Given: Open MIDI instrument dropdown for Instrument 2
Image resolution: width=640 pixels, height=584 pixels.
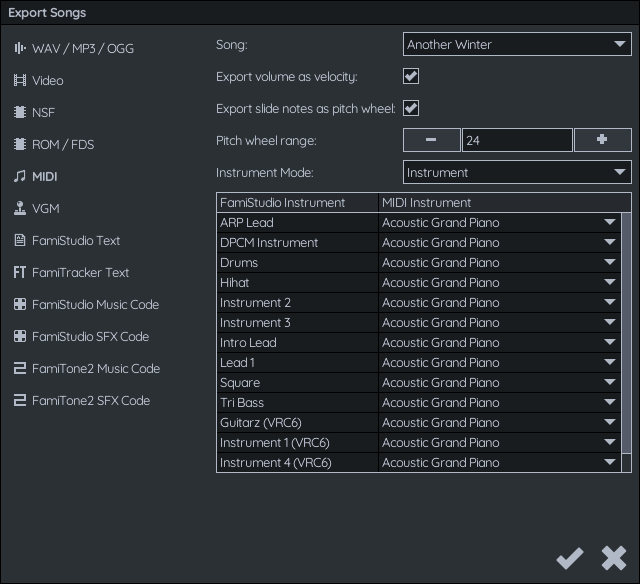Looking at the screenshot, I should [x=499, y=302].
